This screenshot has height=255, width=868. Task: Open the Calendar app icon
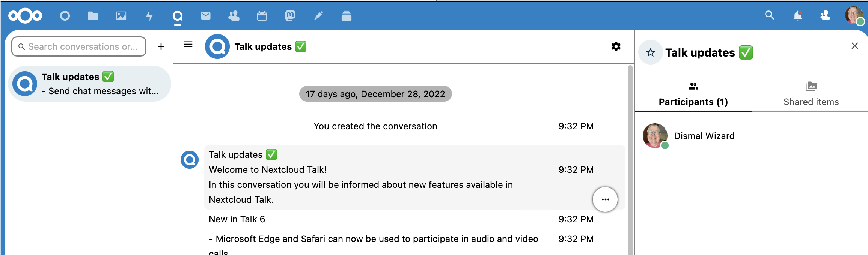[x=262, y=16]
